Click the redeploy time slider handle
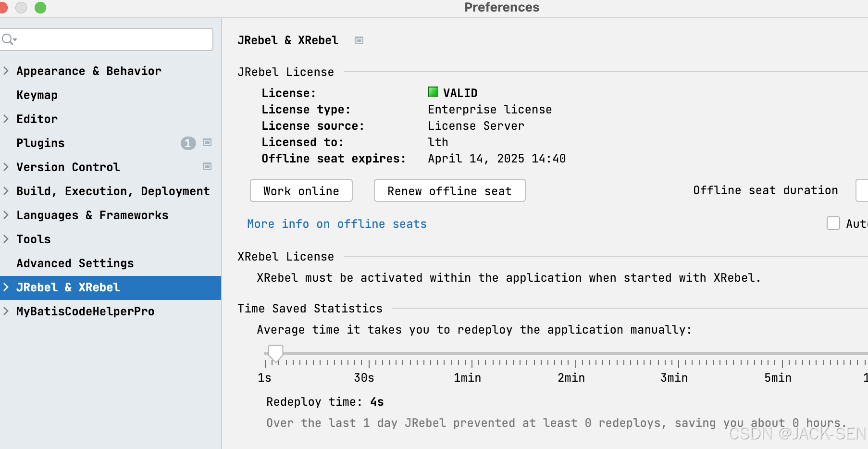The image size is (868, 449). coord(275,353)
